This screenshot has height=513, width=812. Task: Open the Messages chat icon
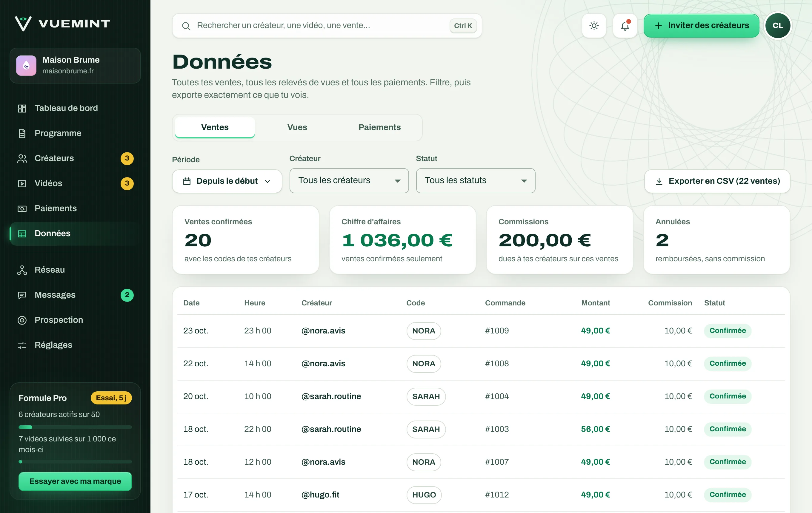tap(22, 295)
